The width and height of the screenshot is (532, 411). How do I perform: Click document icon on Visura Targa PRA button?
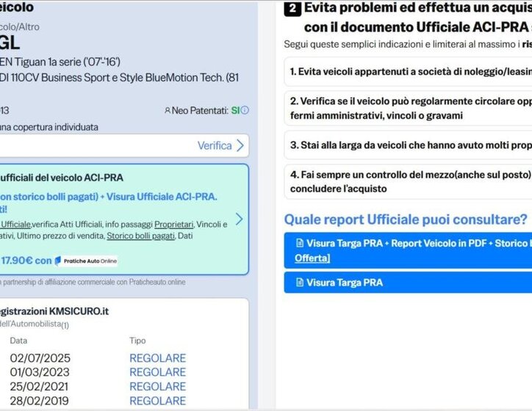pos(299,283)
